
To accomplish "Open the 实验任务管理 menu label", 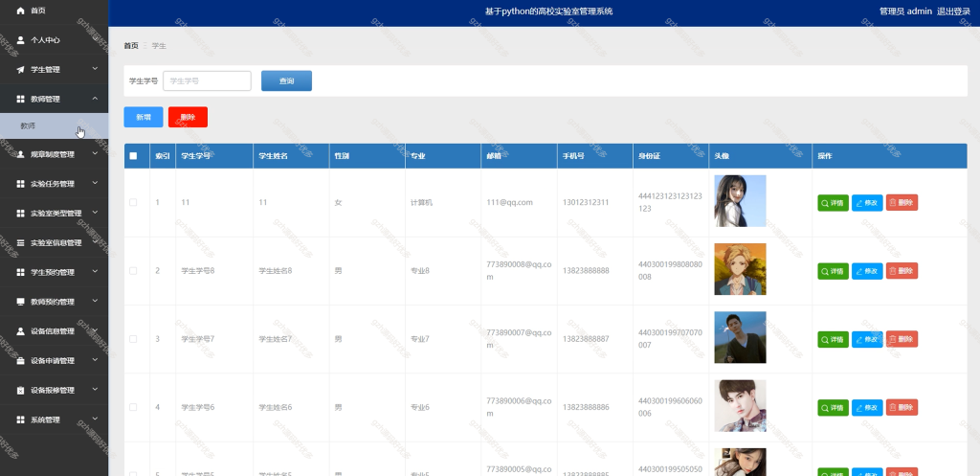I will [53, 184].
